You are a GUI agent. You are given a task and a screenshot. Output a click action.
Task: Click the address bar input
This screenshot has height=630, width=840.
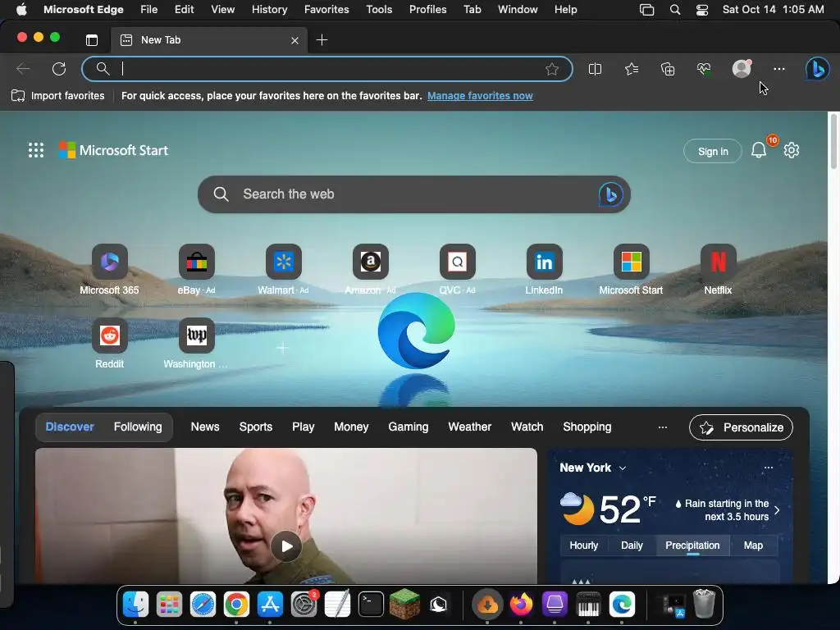tap(326, 69)
